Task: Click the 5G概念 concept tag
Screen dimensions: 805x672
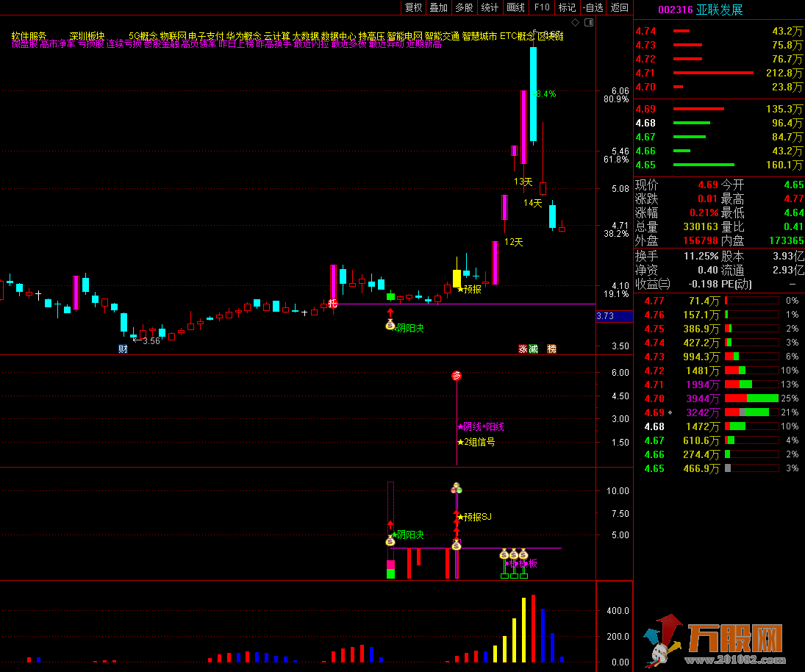Action: click(x=143, y=36)
